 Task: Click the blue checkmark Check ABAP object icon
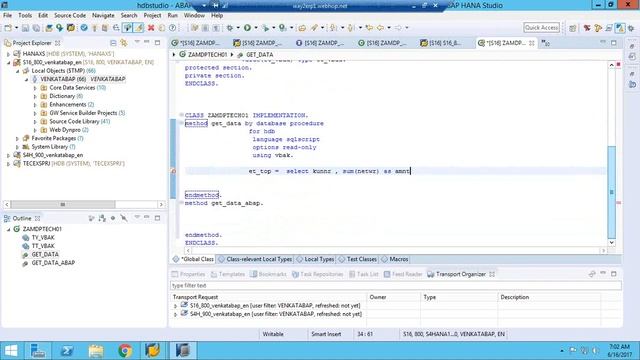pyautogui.click(x=84, y=28)
